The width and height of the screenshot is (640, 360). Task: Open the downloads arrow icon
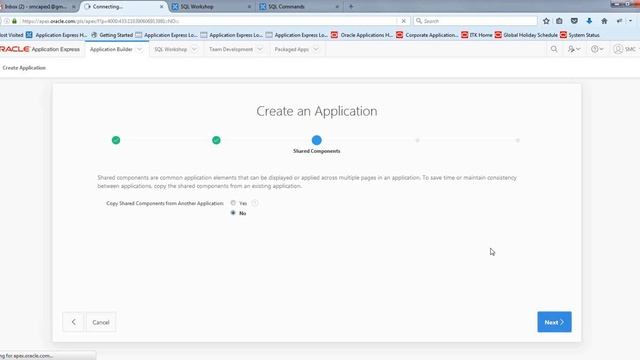point(589,21)
